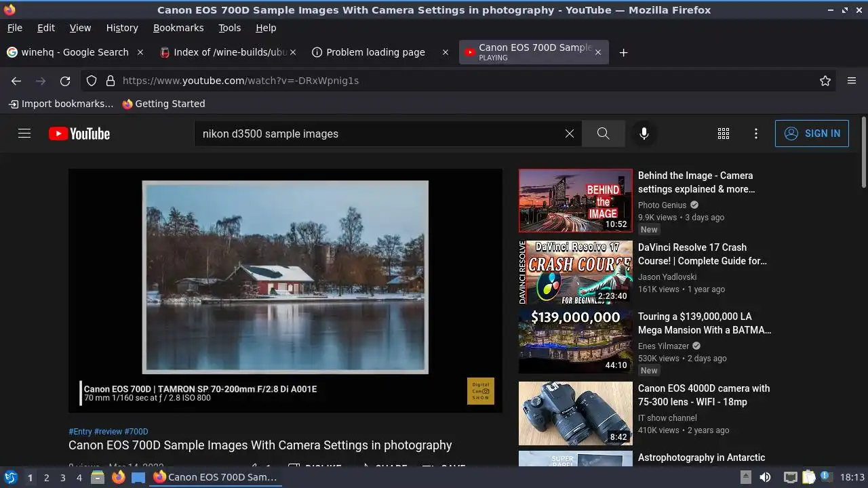This screenshot has height=488, width=868.
Task: Click SIGN IN button
Action: tap(812, 134)
